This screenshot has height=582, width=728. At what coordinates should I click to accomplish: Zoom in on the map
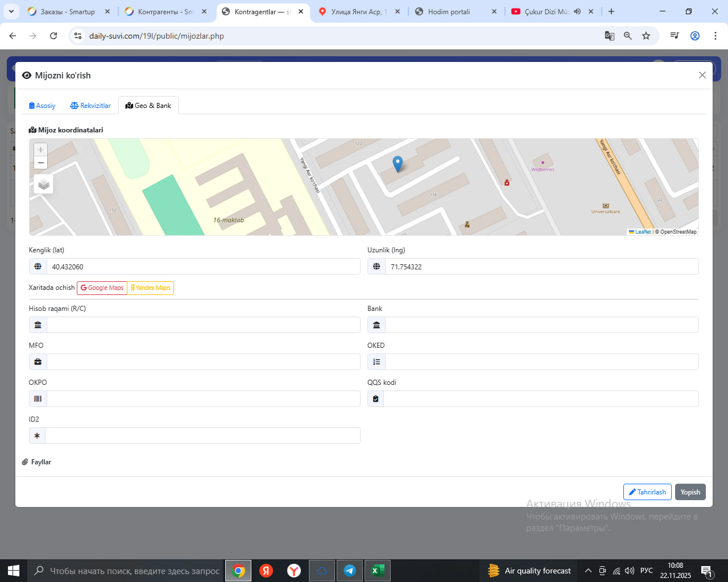[40, 149]
